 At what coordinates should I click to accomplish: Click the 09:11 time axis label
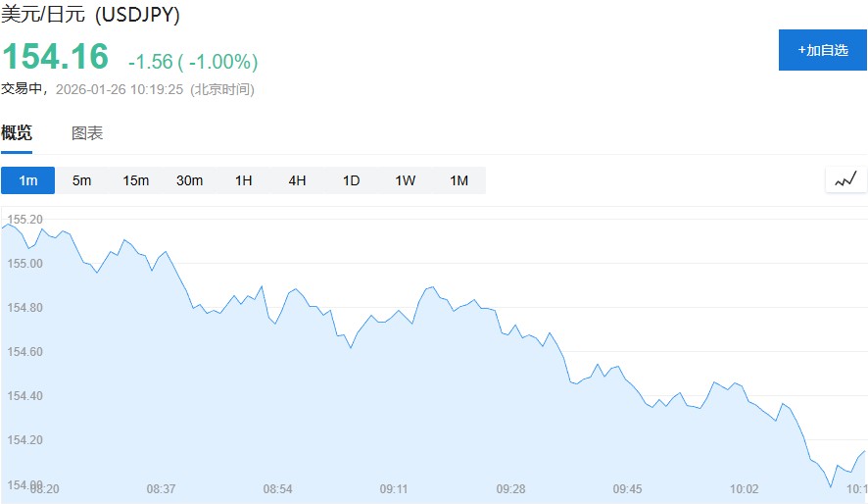coord(394,488)
